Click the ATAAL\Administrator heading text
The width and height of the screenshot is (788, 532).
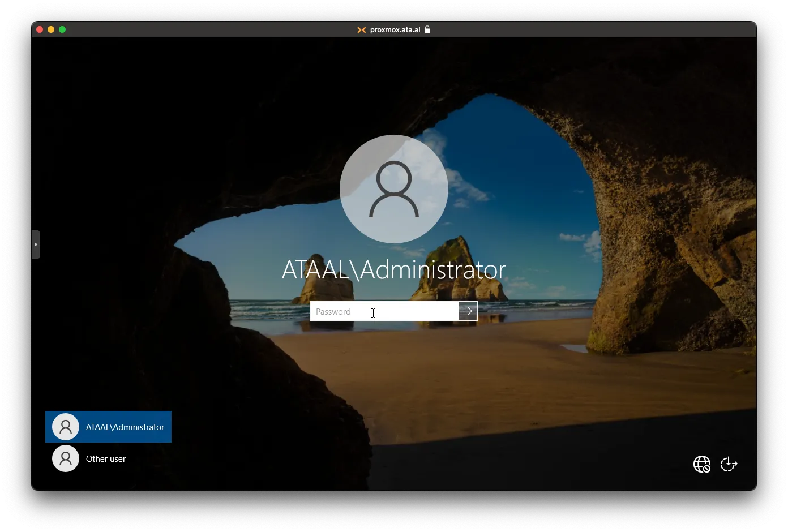pyautogui.click(x=394, y=270)
